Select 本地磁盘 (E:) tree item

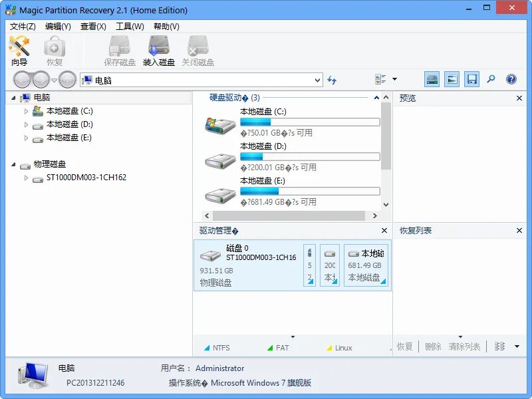pyautogui.click(x=69, y=138)
